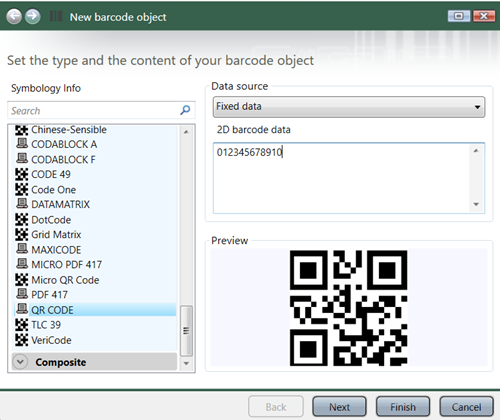Click the symbology list scrollbar thumb
500x420 pixels.
click(186, 331)
